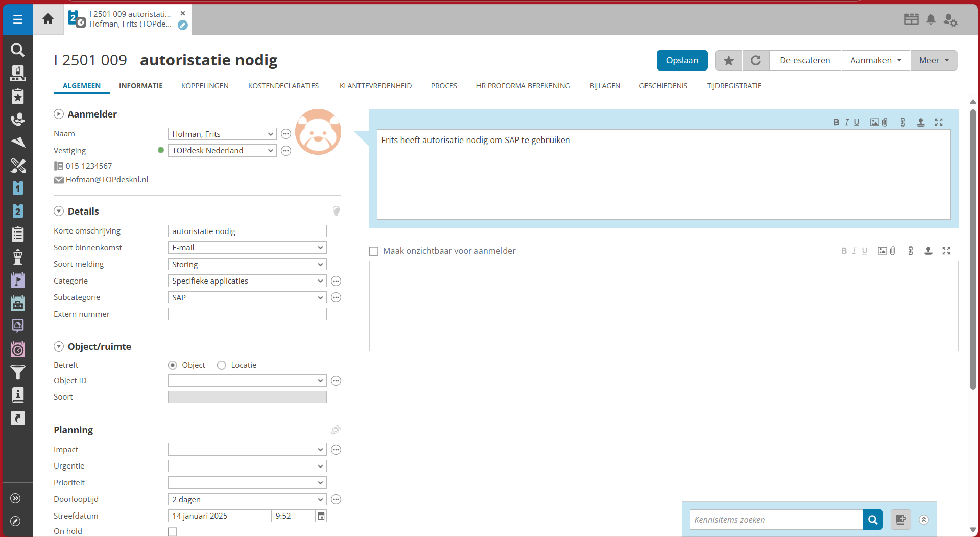This screenshot has width=980, height=537.
Task: Click the refresh icon next to star
Action: [x=756, y=61]
